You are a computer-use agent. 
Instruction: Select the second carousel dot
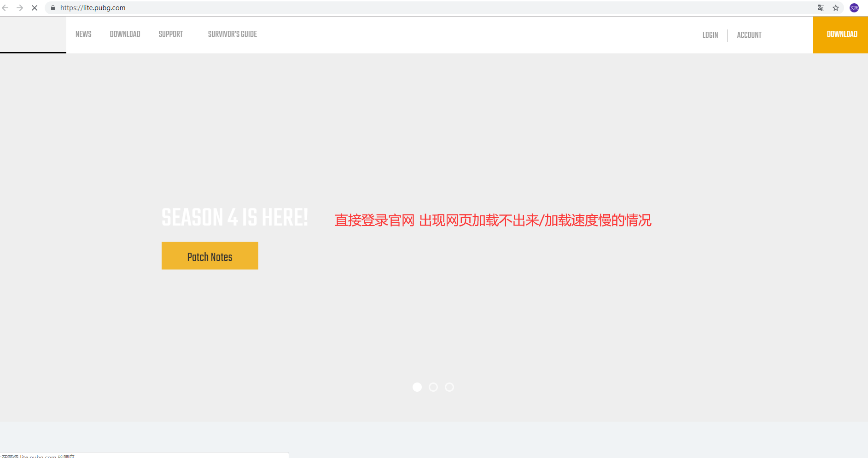[433, 387]
